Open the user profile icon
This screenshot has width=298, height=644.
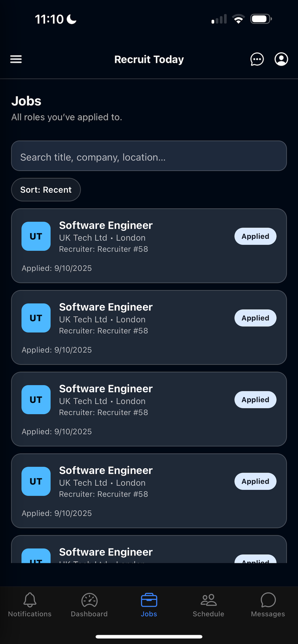pyautogui.click(x=281, y=59)
